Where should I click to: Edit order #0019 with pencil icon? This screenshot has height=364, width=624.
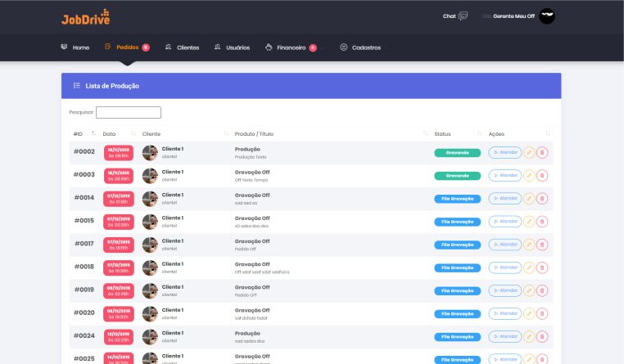click(529, 290)
